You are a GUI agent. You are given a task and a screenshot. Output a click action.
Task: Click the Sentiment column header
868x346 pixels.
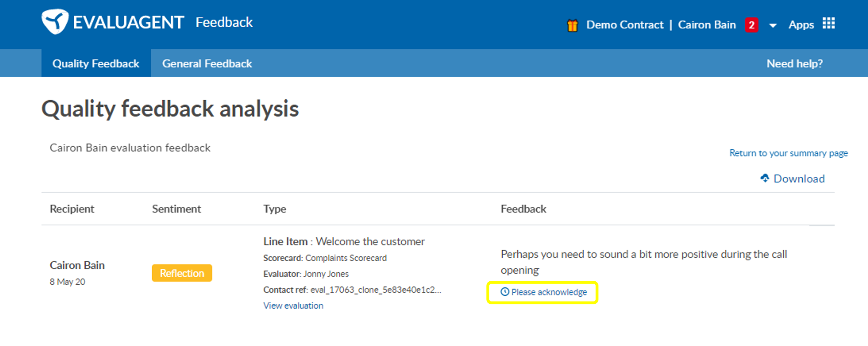coord(176,208)
